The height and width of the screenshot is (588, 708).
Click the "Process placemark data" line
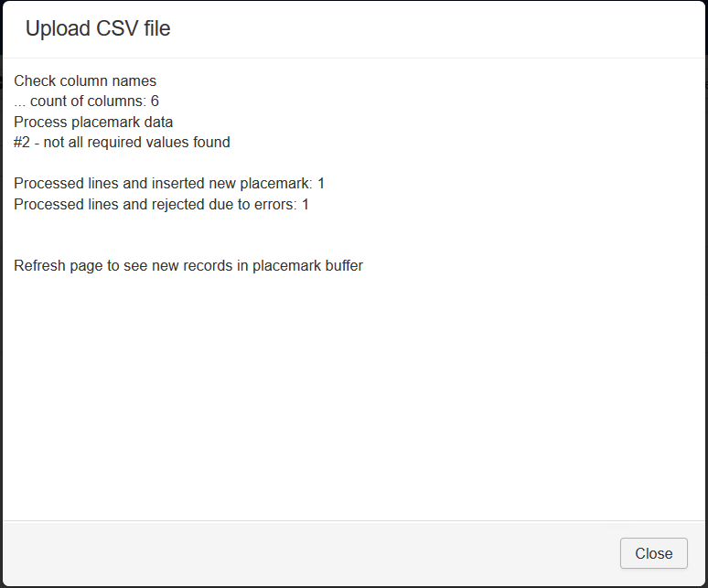(x=93, y=122)
